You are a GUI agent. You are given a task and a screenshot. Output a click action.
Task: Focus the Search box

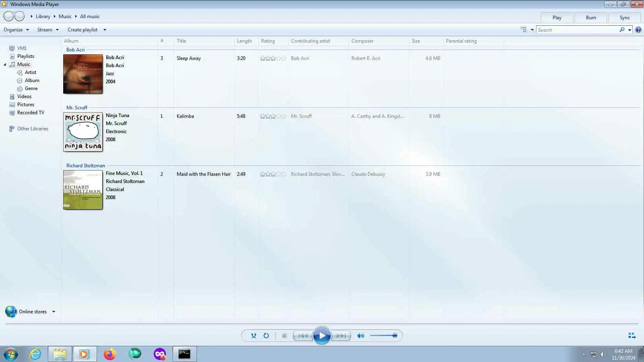(578, 30)
